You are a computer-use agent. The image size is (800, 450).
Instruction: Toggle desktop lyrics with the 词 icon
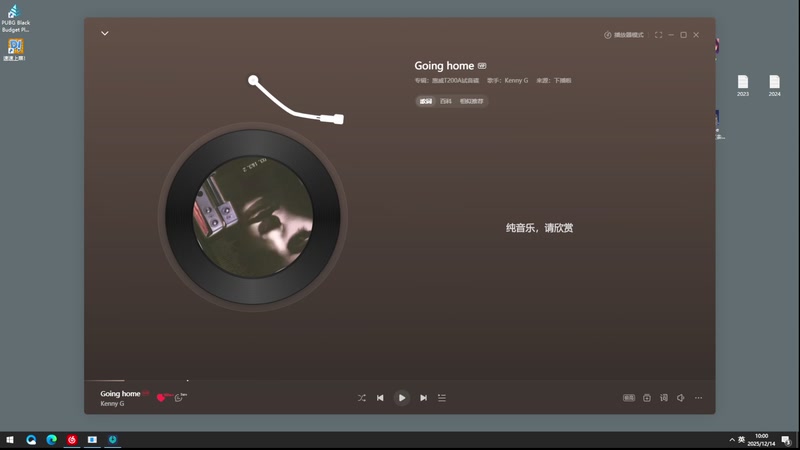pyautogui.click(x=664, y=398)
